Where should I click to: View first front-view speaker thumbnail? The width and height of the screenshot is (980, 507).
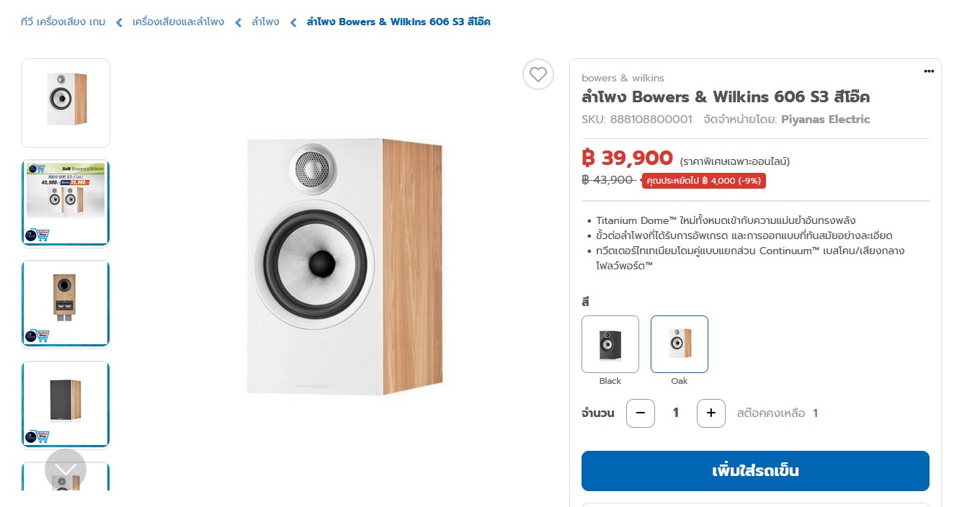[66, 103]
